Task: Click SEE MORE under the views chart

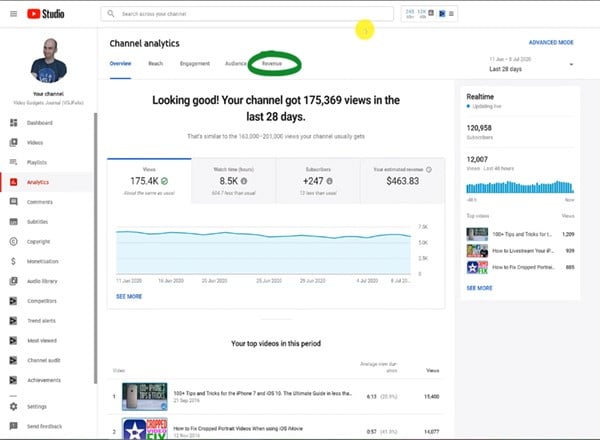Action: pos(129,296)
